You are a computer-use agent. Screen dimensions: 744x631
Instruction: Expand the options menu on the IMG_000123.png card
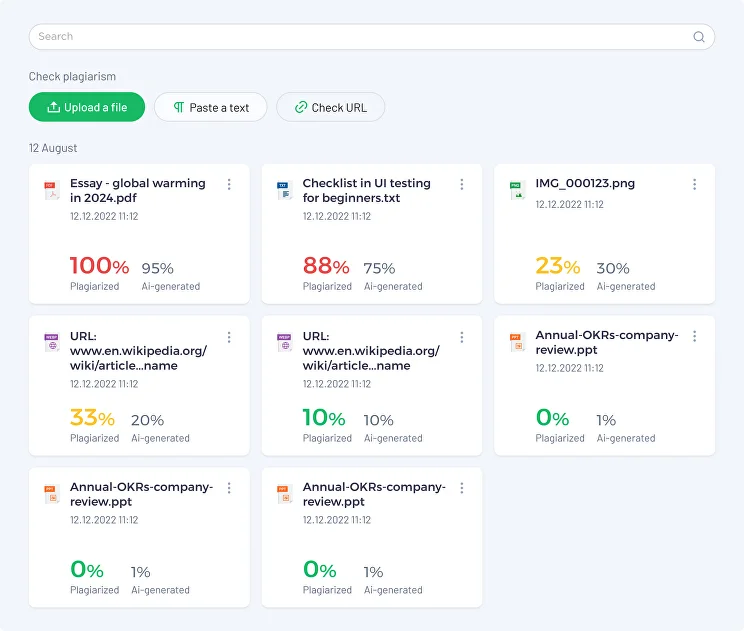point(695,184)
